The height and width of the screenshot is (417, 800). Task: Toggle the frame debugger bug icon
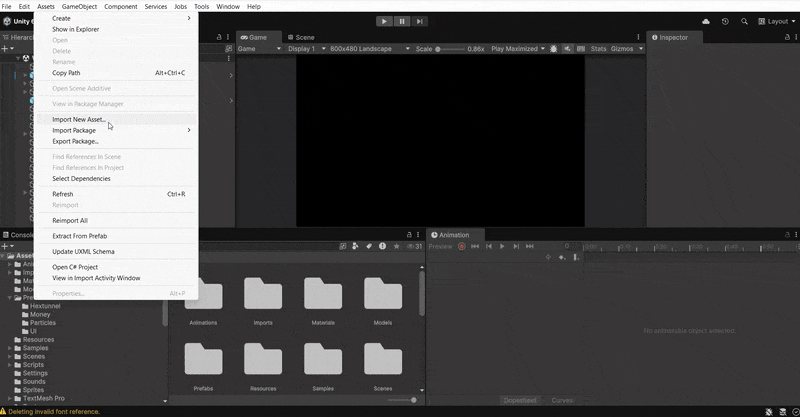pyautogui.click(x=554, y=48)
